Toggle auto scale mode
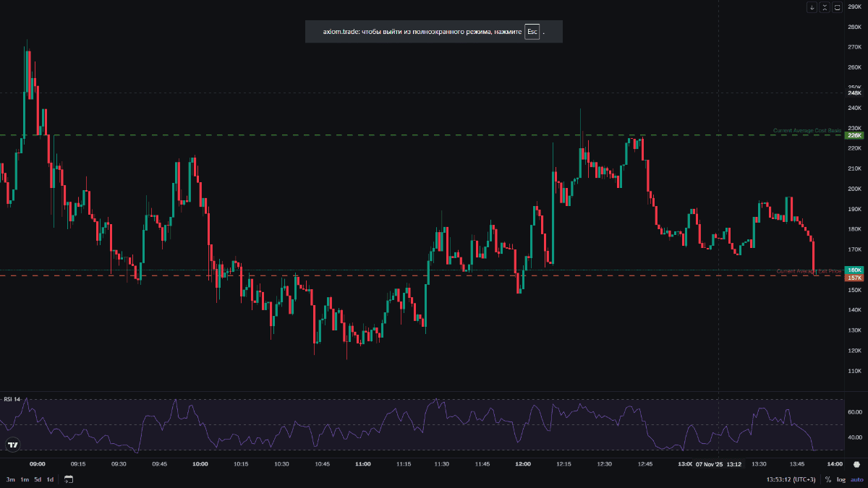Viewport: 868px width, 488px height. tap(856, 479)
